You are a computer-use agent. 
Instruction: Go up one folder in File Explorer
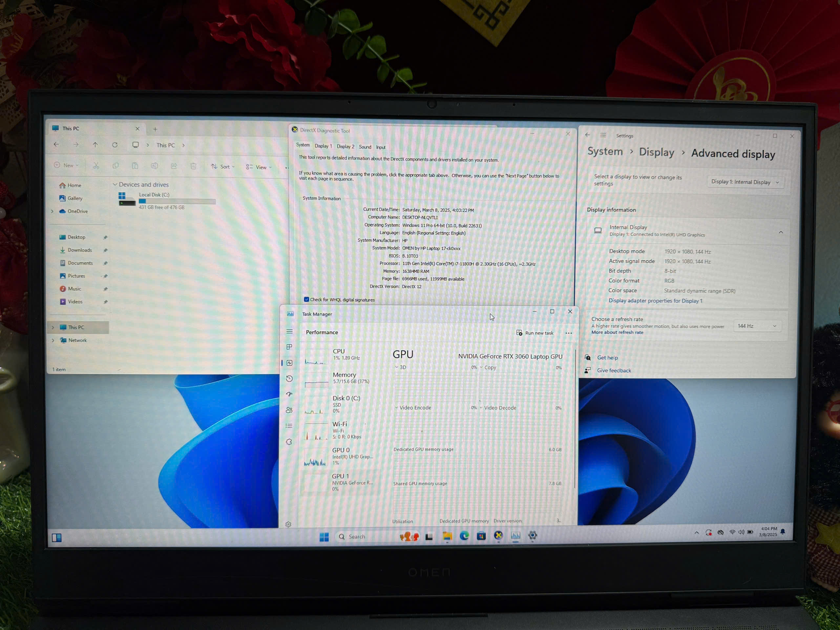(x=95, y=144)
